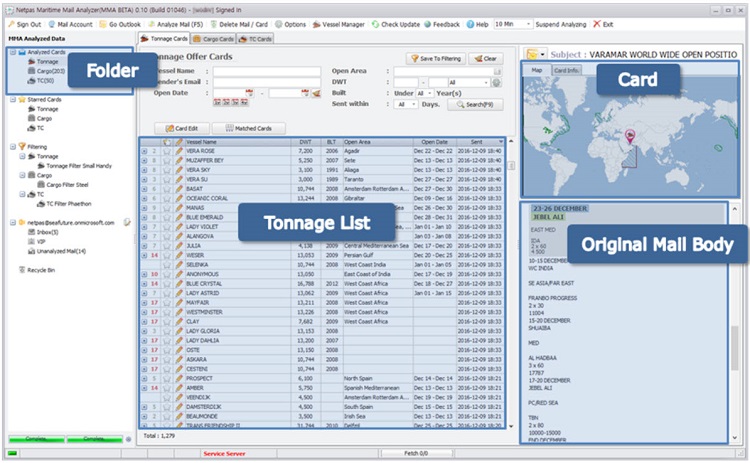The image size is (750, 463).
Task: Click the pencil edit icon for MUZAFFER BEY
Action: point(178,161)
